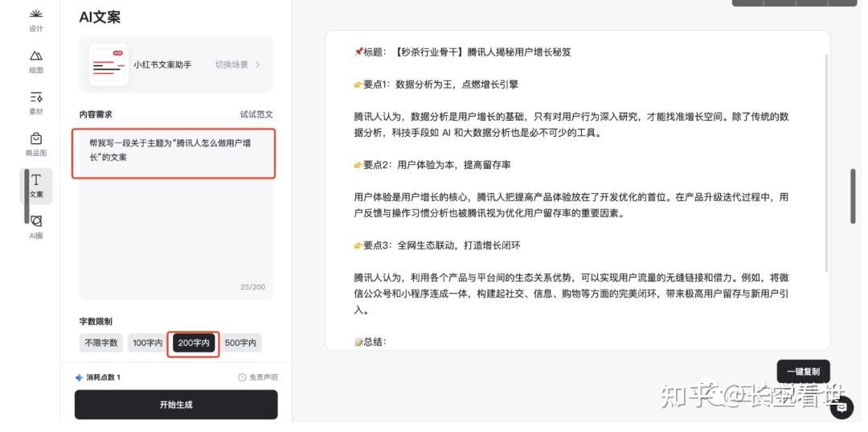
Task: Select the 不限字数 word limit option
Action: (102, 344)
